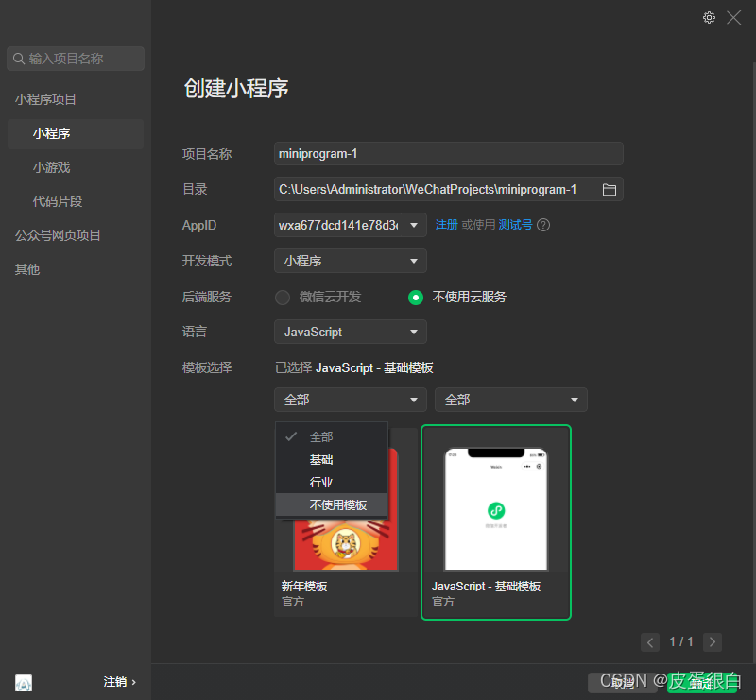This screenshot has width=756, height=700.
Task: Open the AppID dropdown
Action: [350, 225]
